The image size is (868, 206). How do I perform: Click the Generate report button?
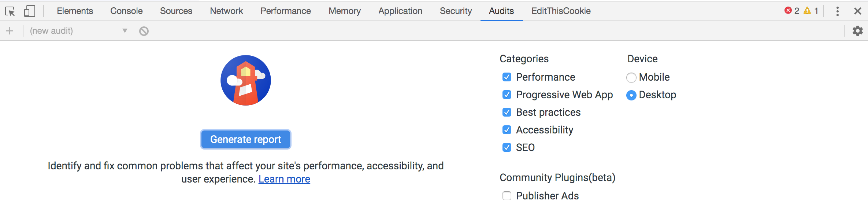246,139
